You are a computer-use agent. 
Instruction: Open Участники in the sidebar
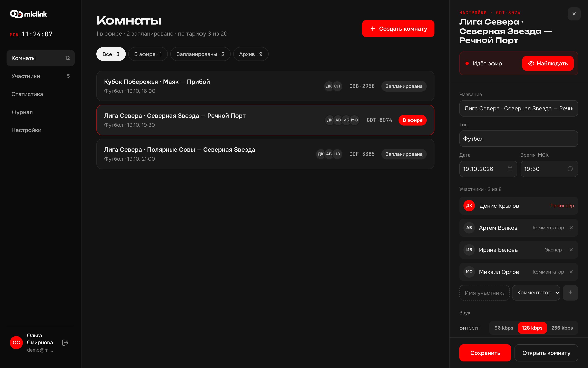(x=41, y=76)
